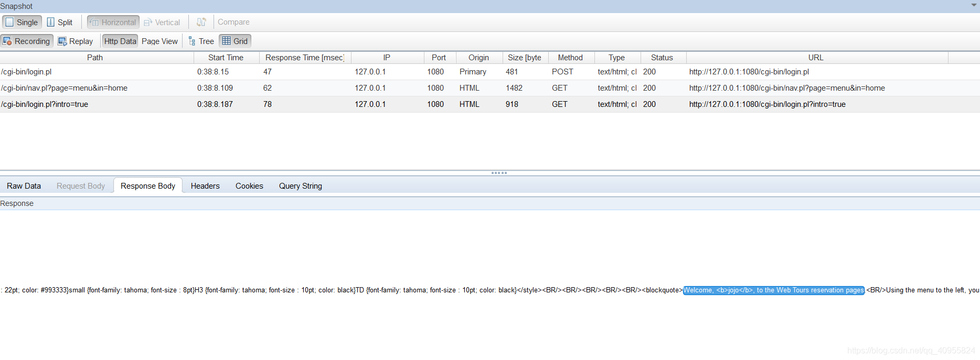Click the Snapshot panel title
This screenshot has width=980, height=360.
click(x=16, y=6)
